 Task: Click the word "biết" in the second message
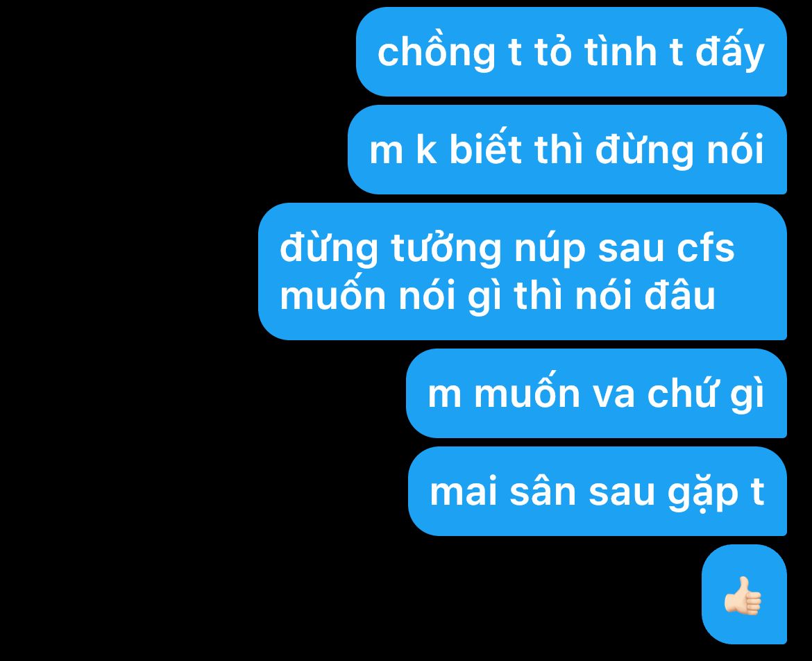[485, 149]
